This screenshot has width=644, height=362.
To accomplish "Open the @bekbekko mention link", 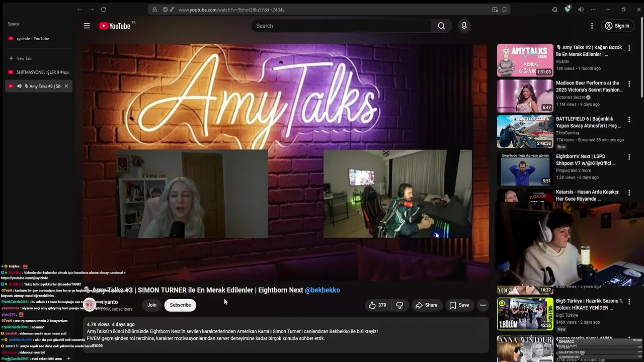I will click(x=323, y=290).
